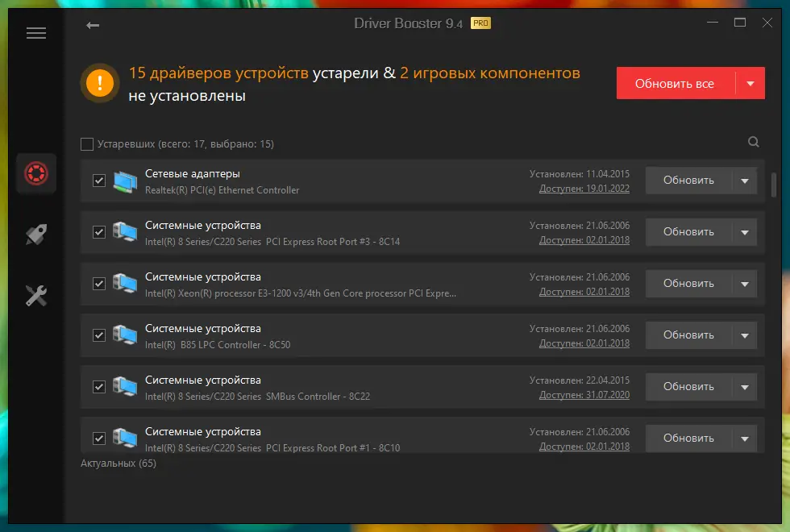The image size is (790, 532).
Task: Open the Доступен: 19.01.2022 link
Action: coord(584,189)
